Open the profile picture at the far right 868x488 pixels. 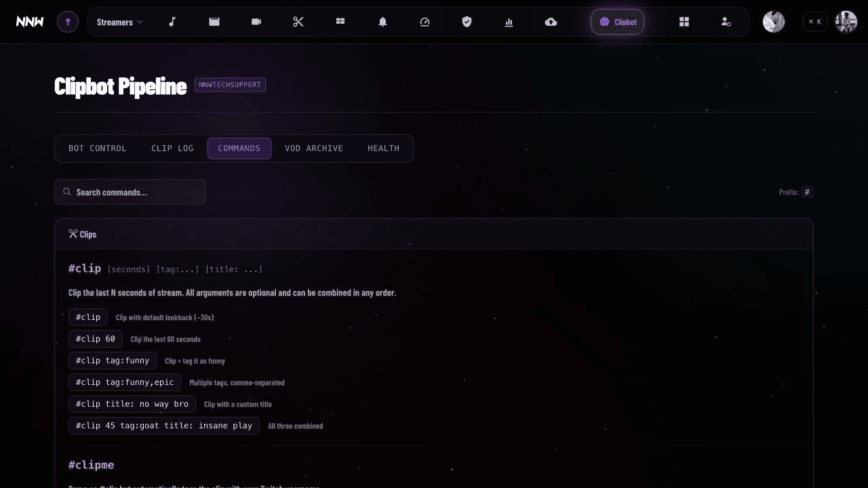[846, 22]
